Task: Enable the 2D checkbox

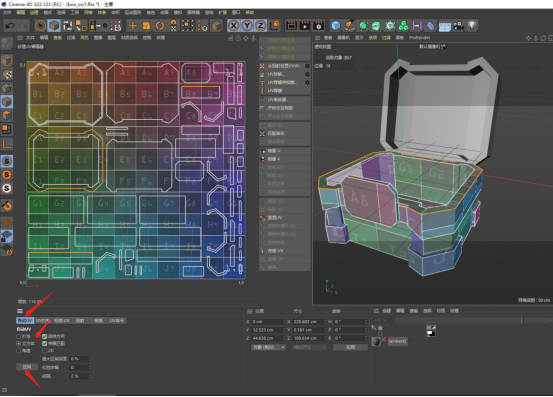Action: click(44, 351)
